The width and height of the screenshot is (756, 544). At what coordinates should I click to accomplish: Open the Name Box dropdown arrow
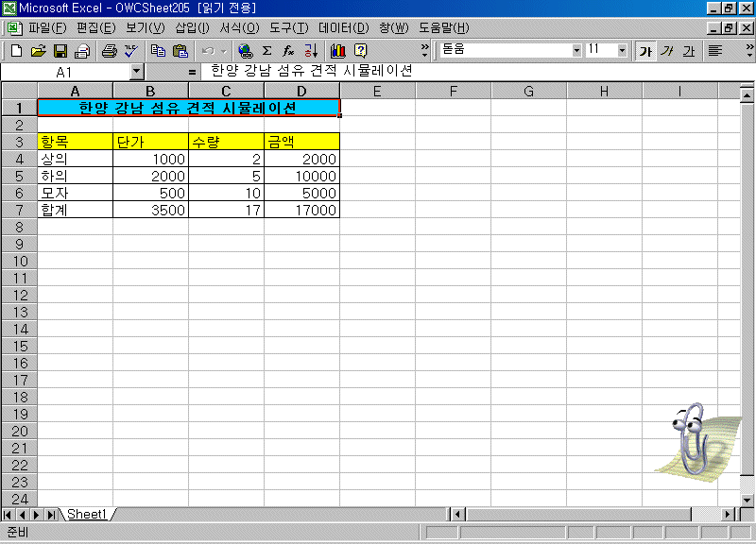pos(136,71)
